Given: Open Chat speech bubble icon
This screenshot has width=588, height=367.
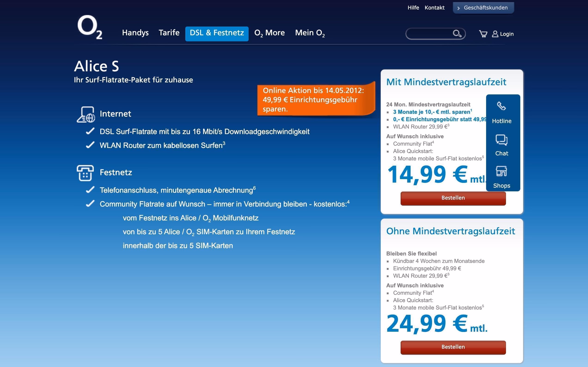Looking at the screenshot, I should tap(501, 140).
